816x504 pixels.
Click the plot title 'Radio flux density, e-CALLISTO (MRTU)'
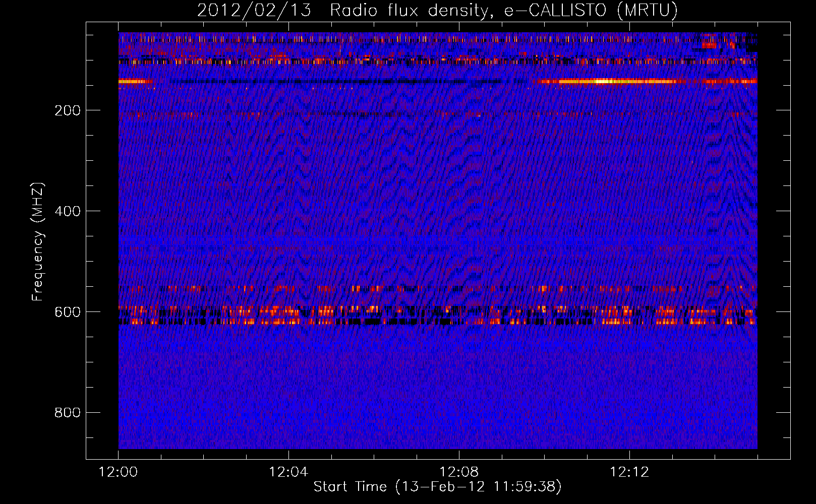[x=504, y=10]
